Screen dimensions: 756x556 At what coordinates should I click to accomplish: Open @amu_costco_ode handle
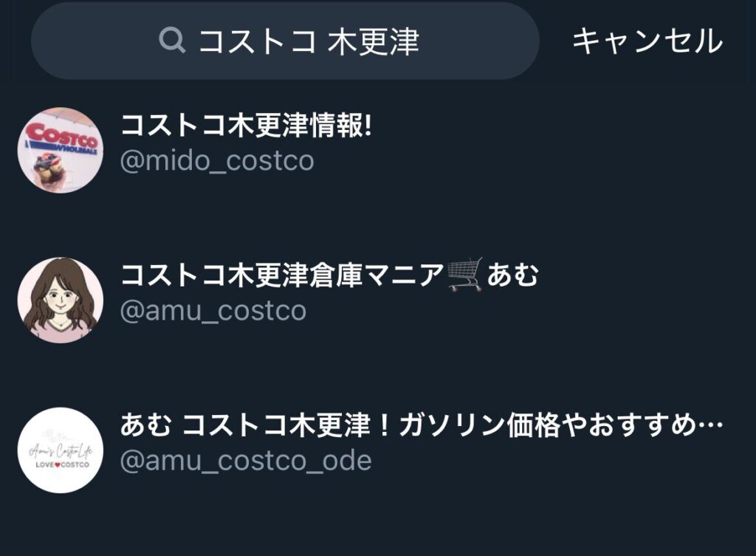click(246, 461)
